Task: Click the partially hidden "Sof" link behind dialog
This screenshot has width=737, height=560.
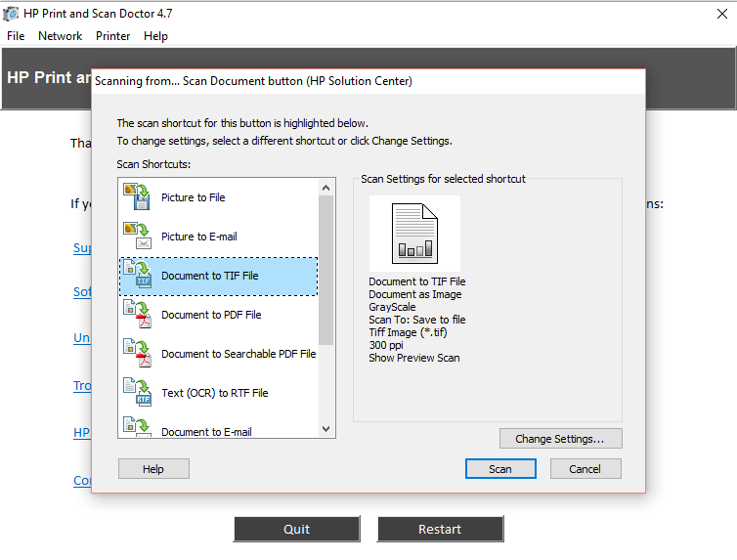Action: tap(82, 292)
